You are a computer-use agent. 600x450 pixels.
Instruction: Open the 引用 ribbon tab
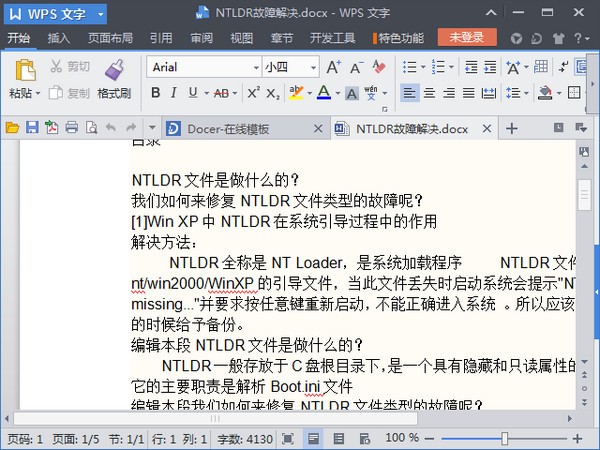pos(161,38)
